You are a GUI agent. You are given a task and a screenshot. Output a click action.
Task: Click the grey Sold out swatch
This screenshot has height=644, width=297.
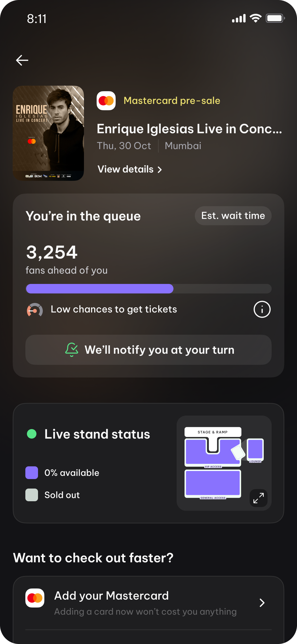[x=32, y=495]
